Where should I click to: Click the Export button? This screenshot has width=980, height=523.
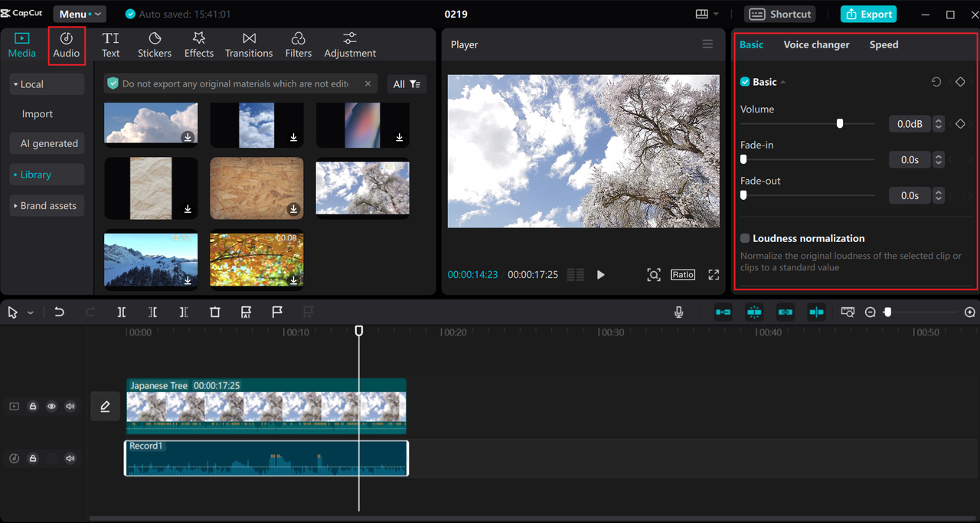[868, 14]
